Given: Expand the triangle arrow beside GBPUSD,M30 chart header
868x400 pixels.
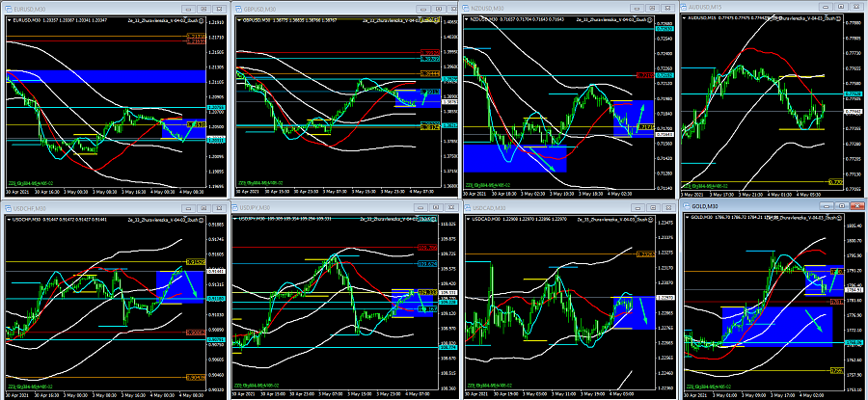Looking at the screenshot, I should [239, 20].
